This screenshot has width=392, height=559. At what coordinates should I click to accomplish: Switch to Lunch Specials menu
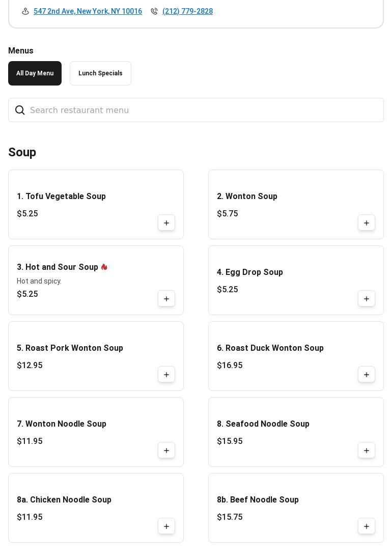tap(100, 73)
